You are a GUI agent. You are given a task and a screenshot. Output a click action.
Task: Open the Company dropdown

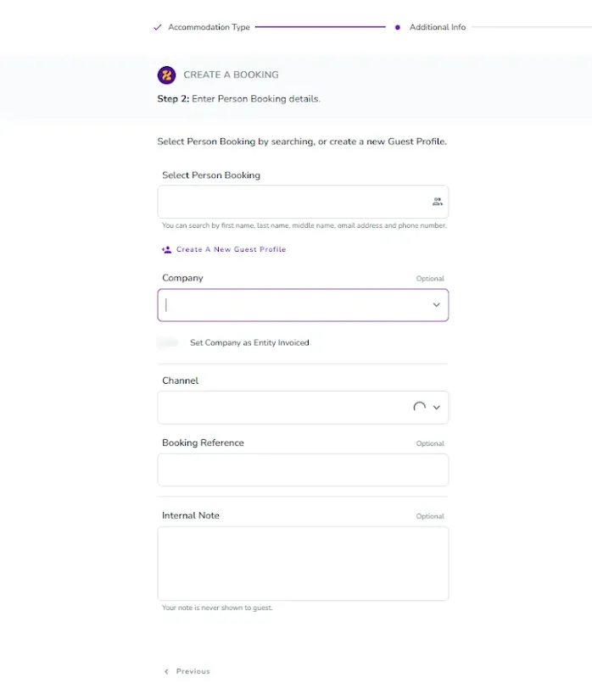coord(303,304)
